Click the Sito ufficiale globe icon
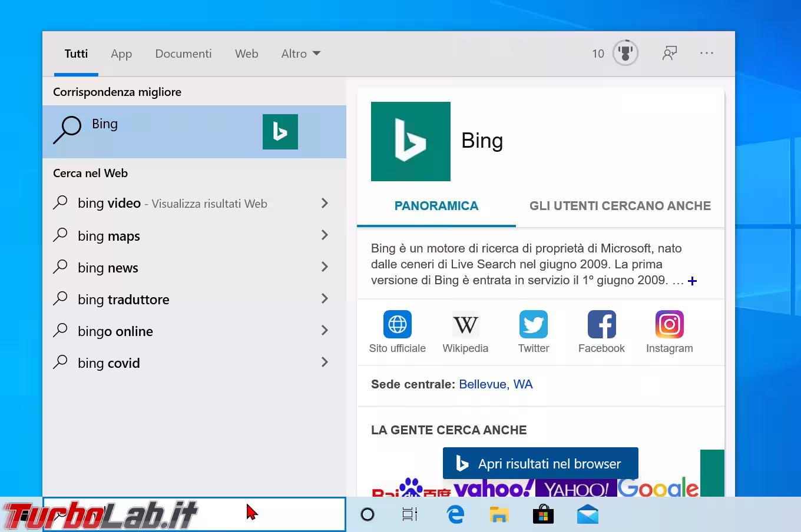The height and width of the screenshot is (532, 801). pyautogui.click(x=397, y=324)
